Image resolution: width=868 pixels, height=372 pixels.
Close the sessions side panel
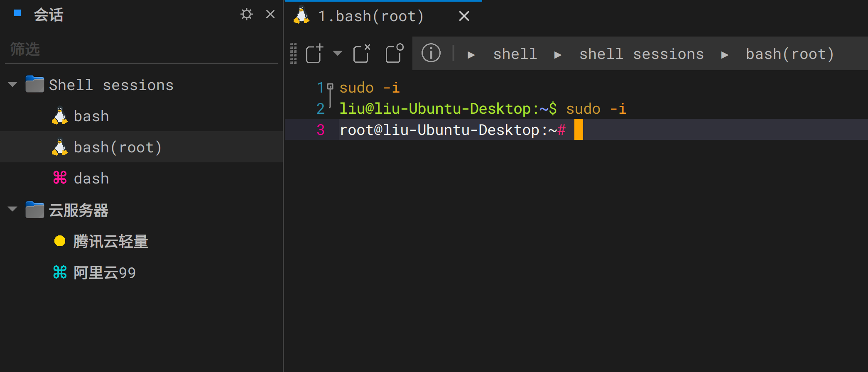coord(270,15)
